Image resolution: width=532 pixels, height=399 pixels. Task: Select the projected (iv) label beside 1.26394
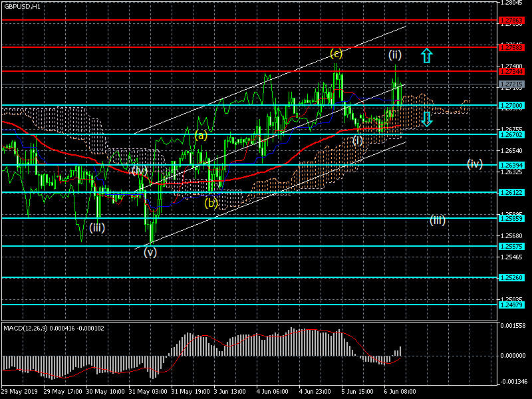(475, 164)
